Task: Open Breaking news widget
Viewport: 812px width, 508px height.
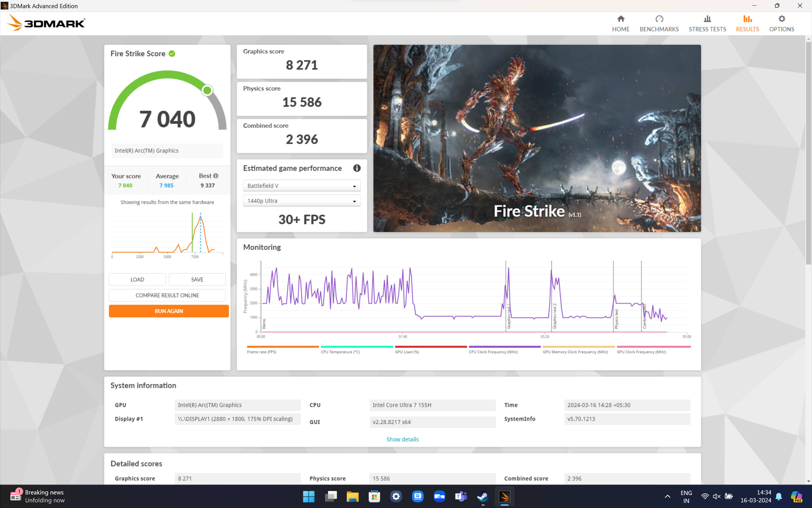Action: (x=37, y=496)
